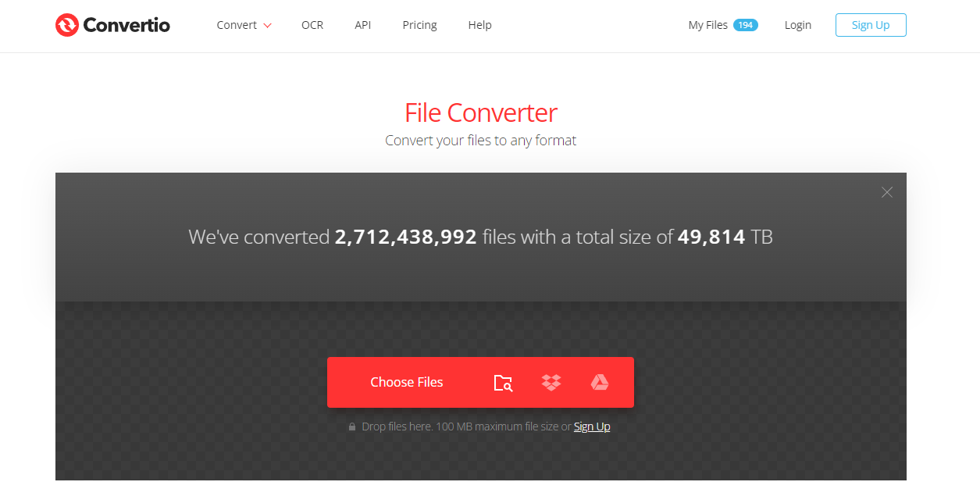Click the Login link
Image resolution: width=980 pixels, height=489 pixels.
pos(797,25)
